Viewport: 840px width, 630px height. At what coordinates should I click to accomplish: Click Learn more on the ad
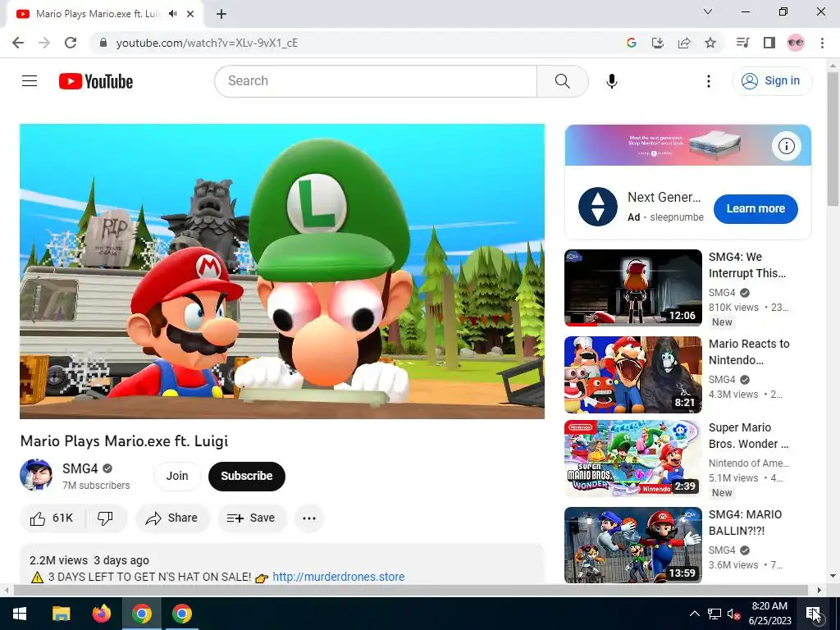(756, 209)
